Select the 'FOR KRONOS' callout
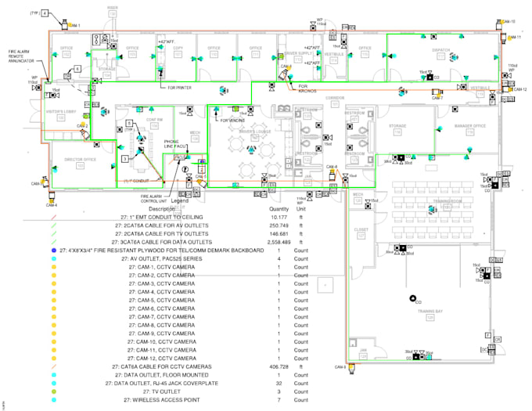 [x=307, y=88]
